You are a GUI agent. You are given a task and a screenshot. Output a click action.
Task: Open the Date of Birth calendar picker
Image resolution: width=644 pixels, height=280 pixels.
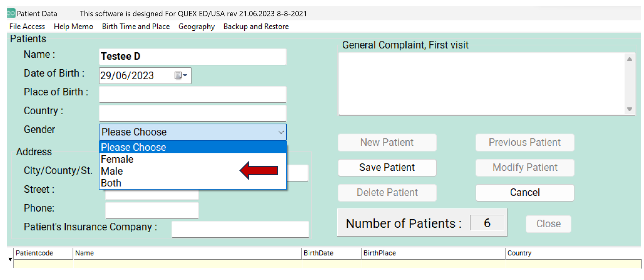pos(181,76)
